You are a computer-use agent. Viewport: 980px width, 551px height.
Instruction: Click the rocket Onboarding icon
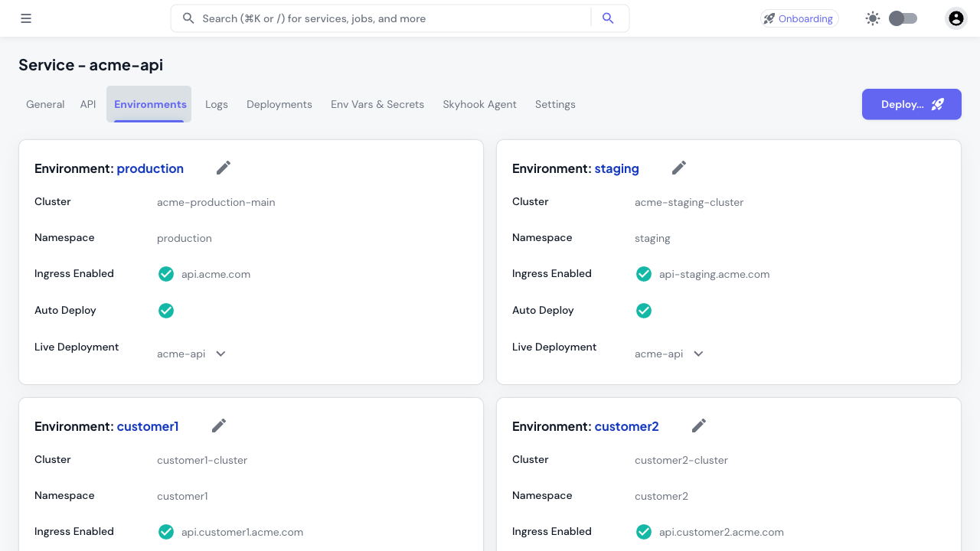click(768, 18)
